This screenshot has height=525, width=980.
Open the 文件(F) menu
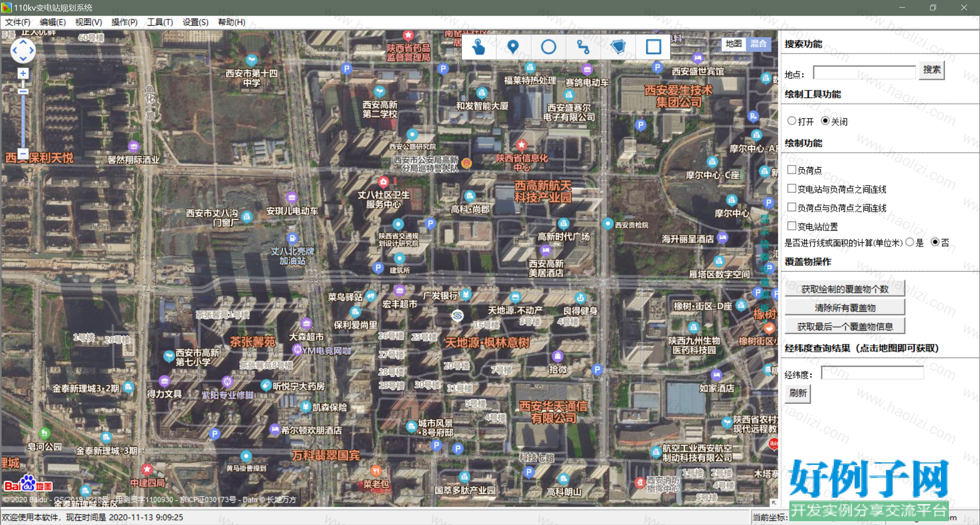click(18, 22)
